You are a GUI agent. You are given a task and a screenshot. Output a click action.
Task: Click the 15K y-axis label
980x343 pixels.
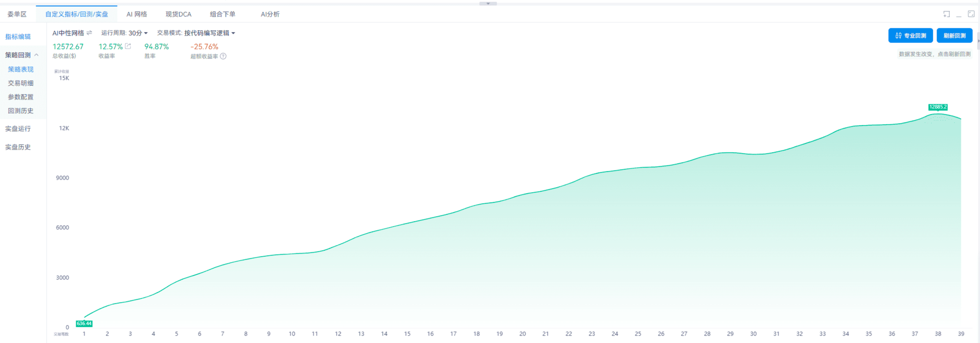(64, 78)
